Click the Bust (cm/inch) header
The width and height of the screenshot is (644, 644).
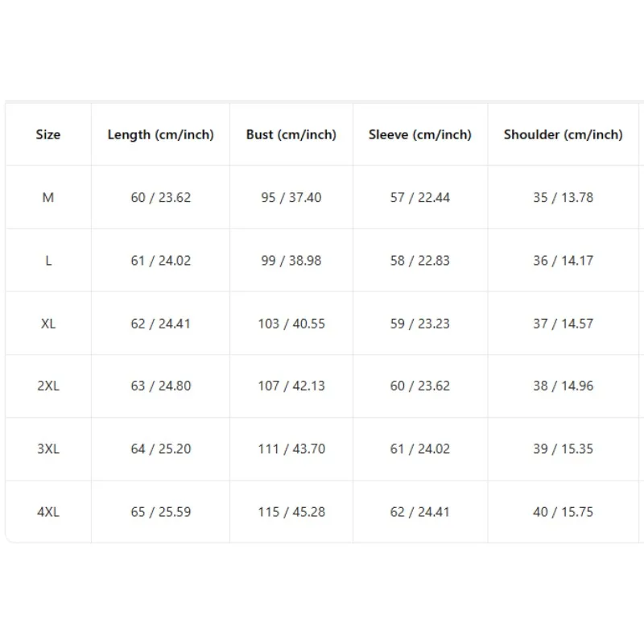click(291, 134)
